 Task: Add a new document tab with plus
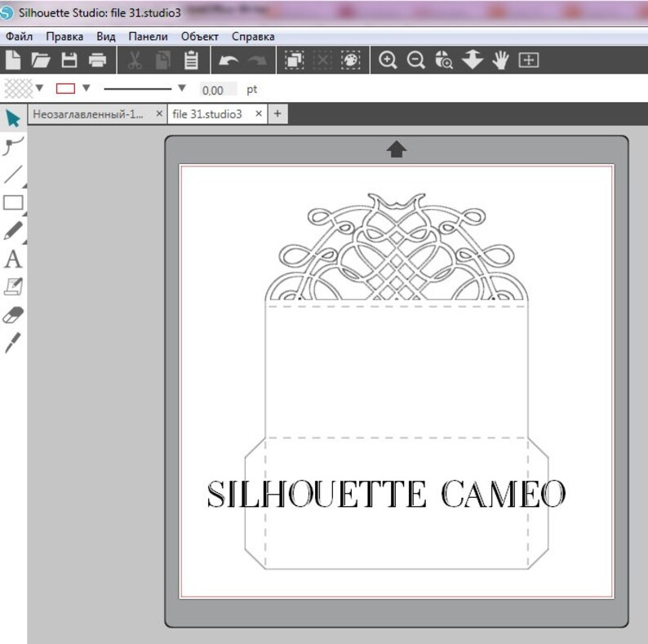tap(277, 113)
